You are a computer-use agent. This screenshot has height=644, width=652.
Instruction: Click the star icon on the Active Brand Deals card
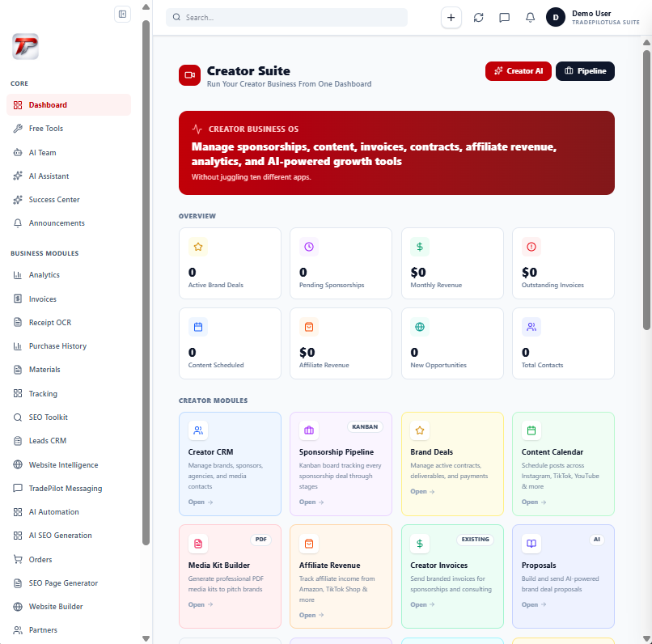click(x=198, y=247)
